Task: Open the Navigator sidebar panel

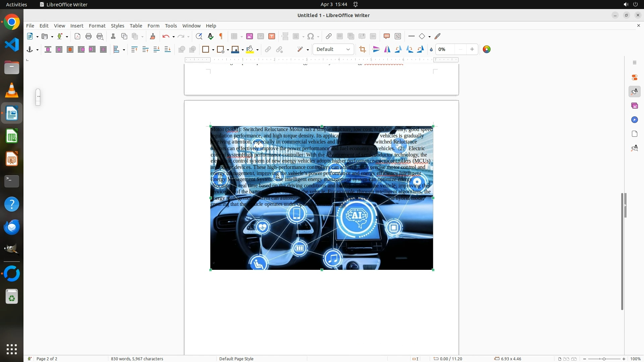Action: pos(634,120)
